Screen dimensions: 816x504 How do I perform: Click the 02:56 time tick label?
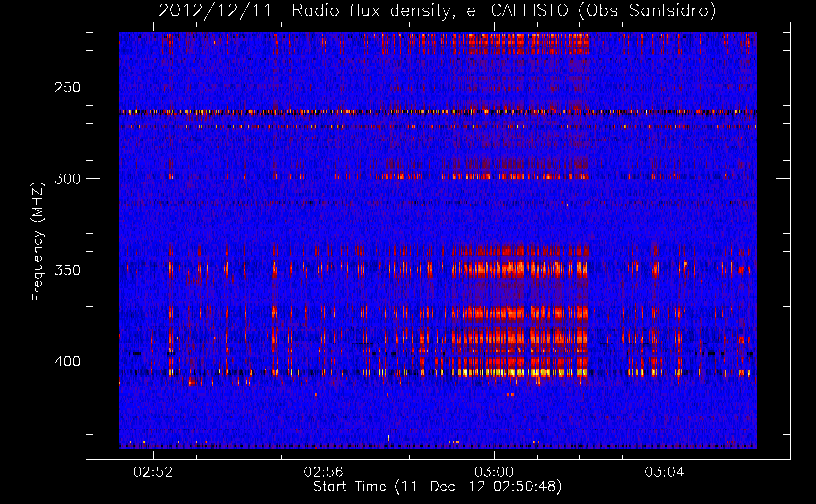click(x=323, y=472)
